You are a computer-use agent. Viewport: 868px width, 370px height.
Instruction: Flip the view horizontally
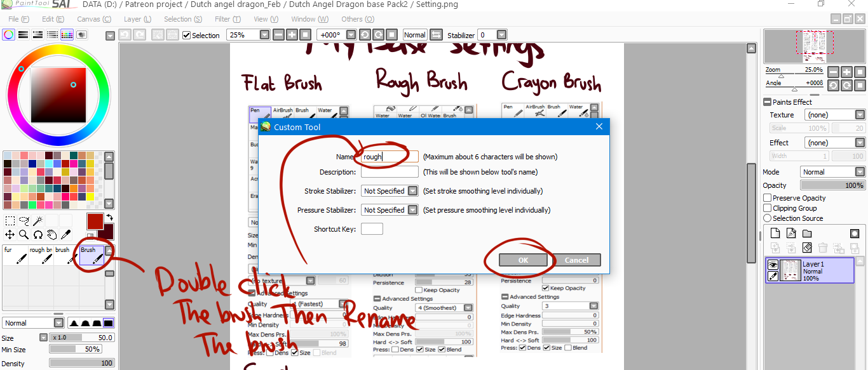point(437,35)
